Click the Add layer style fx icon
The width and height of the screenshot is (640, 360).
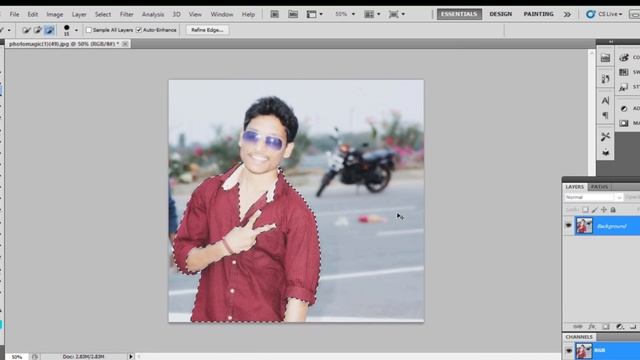[x=592, y=327]
